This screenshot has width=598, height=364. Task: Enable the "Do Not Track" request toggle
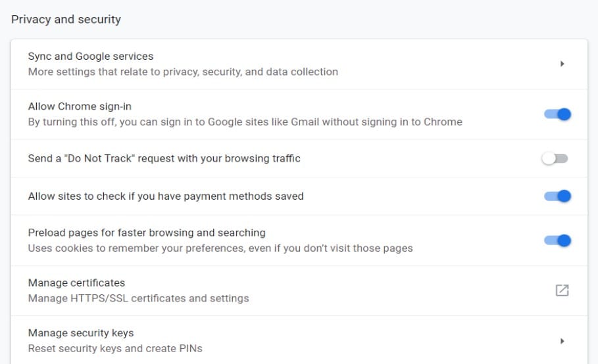click(x=555, y=158)
